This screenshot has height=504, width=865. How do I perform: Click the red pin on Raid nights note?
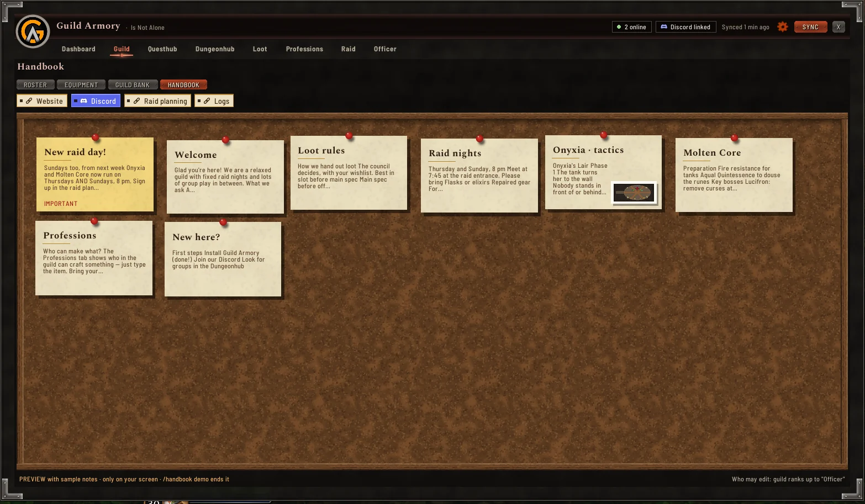click(x=479, y=138)
